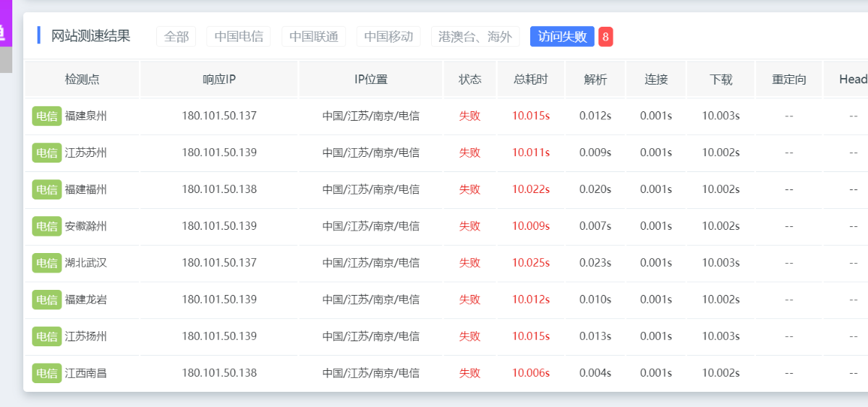Select the 江苏扬州 detection point
868x407 pixels.
(86, 336)
